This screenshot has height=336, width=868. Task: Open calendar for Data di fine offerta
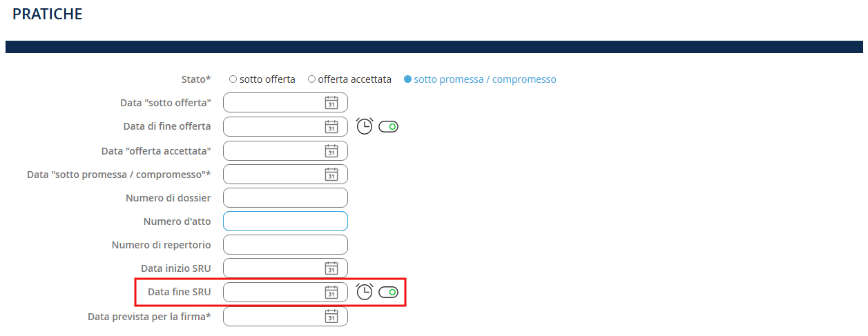[x=331, y=127]
